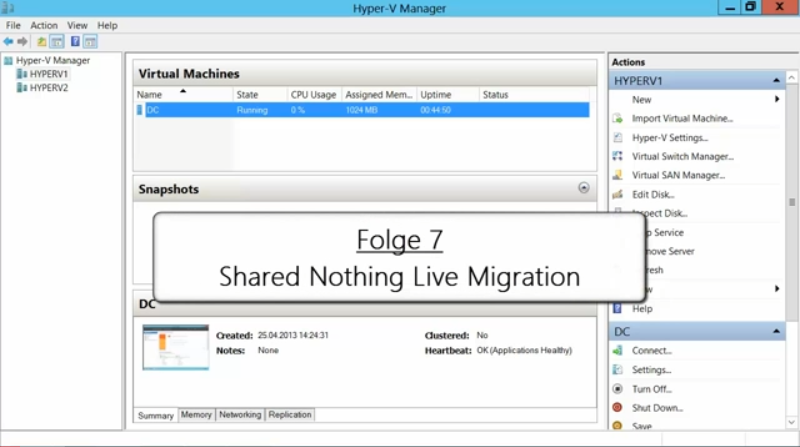Open the File menu
This screenshot has width=800, height=447.
tap(13, 26)
